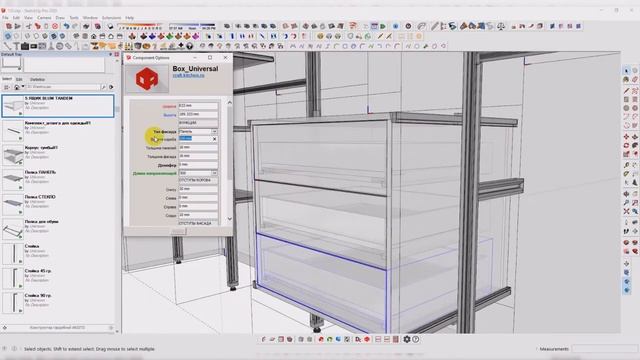Open the File menu
The width and height of the screenshot is (640, 360).
pos(5,18)
